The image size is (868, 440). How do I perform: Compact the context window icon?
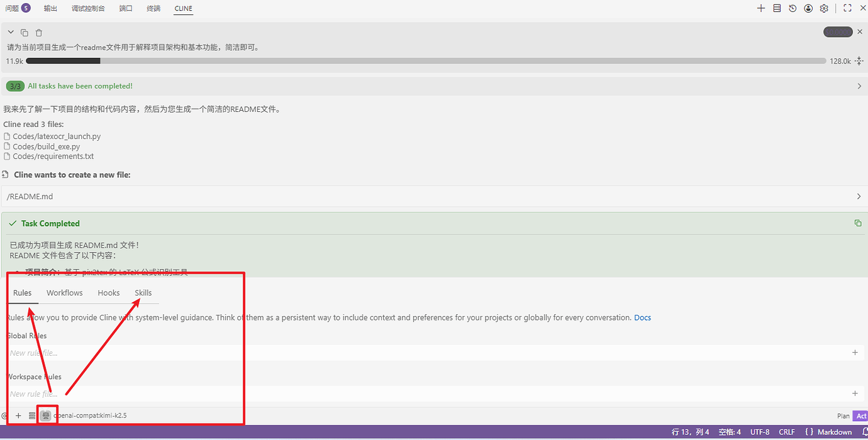[x=859, y=61]
